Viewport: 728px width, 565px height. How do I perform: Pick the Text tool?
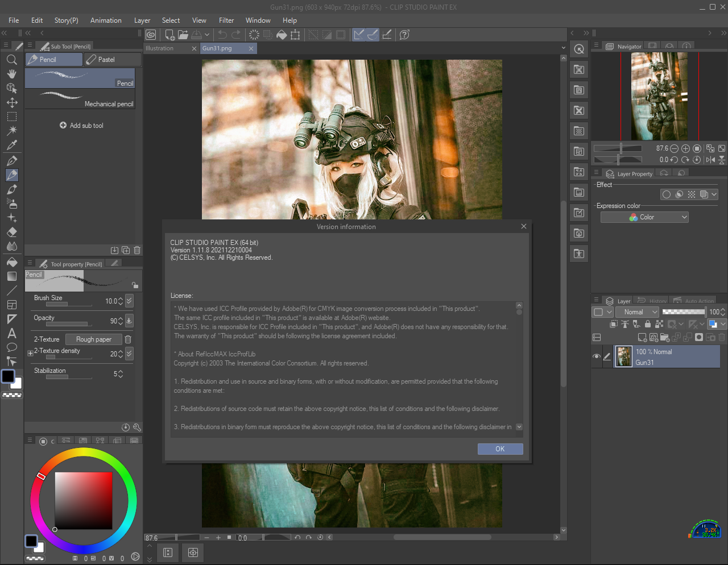[11, 334]
